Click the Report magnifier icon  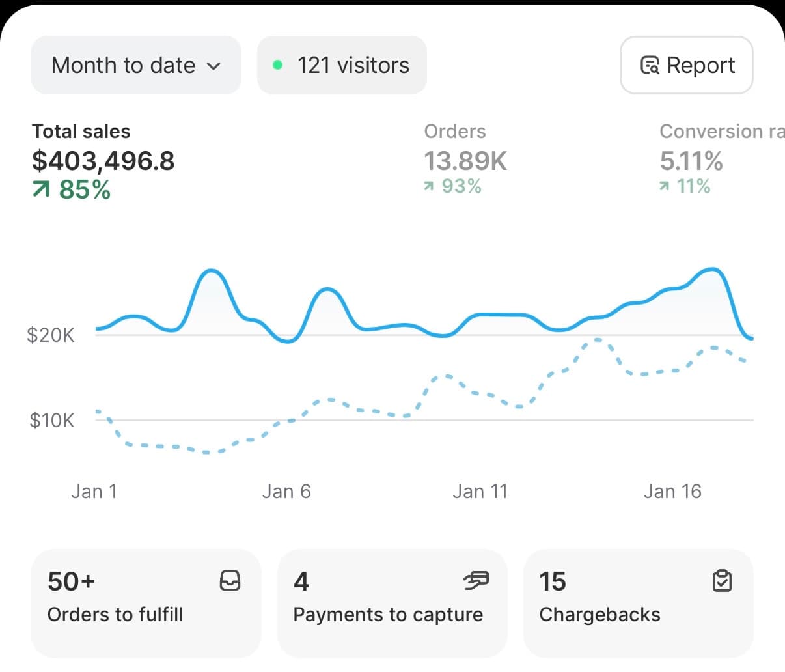(650, 65)
